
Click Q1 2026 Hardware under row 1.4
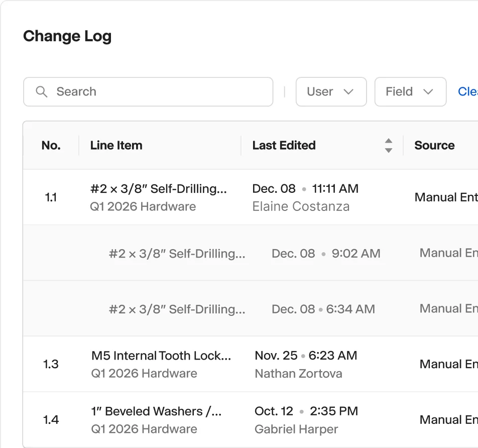(144, 429)
